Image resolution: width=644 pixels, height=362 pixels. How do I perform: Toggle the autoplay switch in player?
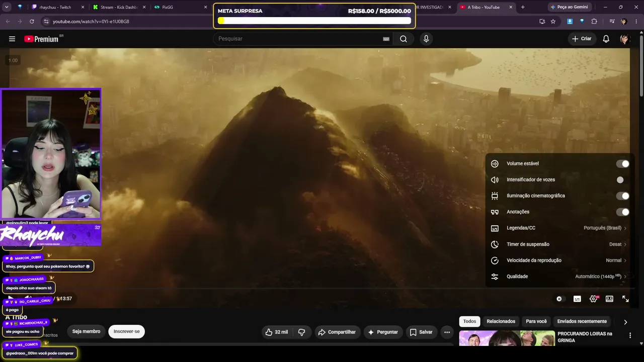pos(559,299)
